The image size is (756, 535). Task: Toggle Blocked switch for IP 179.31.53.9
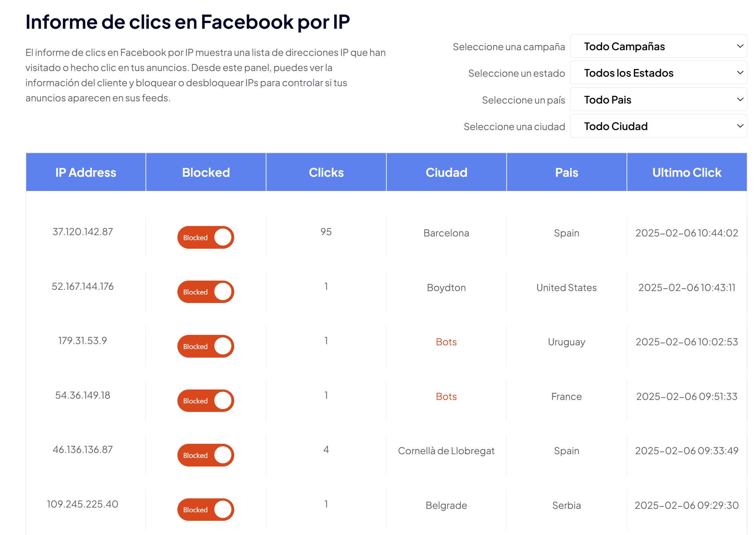click(x=205, y=346)
